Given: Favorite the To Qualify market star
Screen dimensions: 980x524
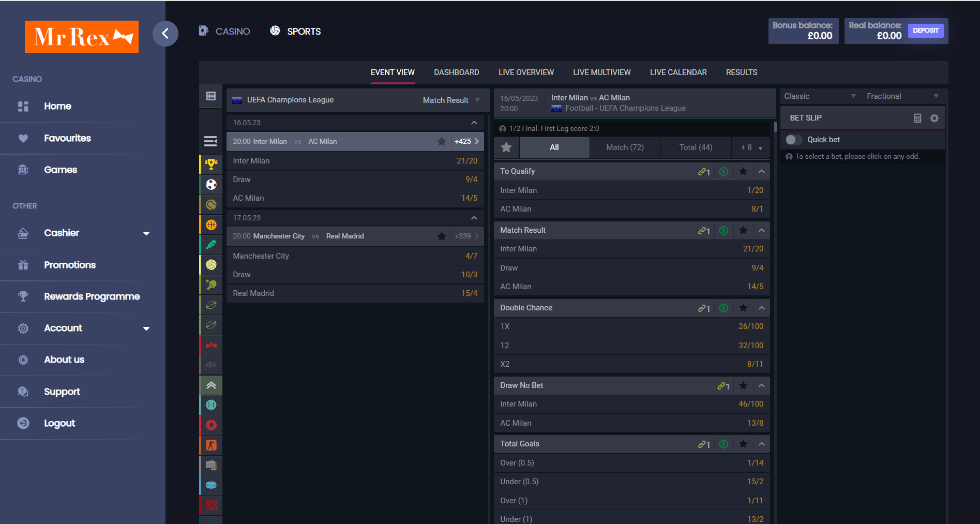Looking at the screenshot, I should pyautogui.click(x=743, y=171).
